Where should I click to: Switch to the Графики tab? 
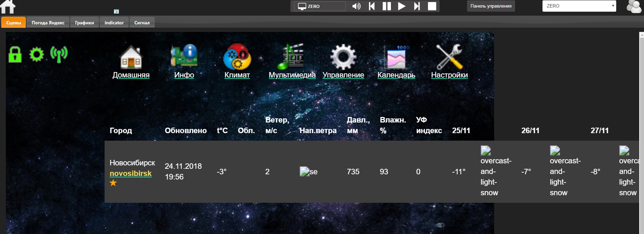point(84,23)
